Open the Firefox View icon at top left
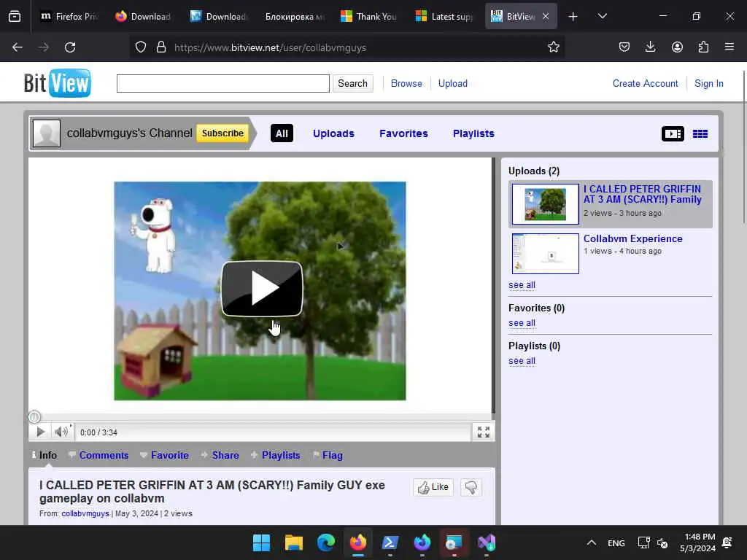This screenshot has width=747, height=560. click(x=15, y=17)
